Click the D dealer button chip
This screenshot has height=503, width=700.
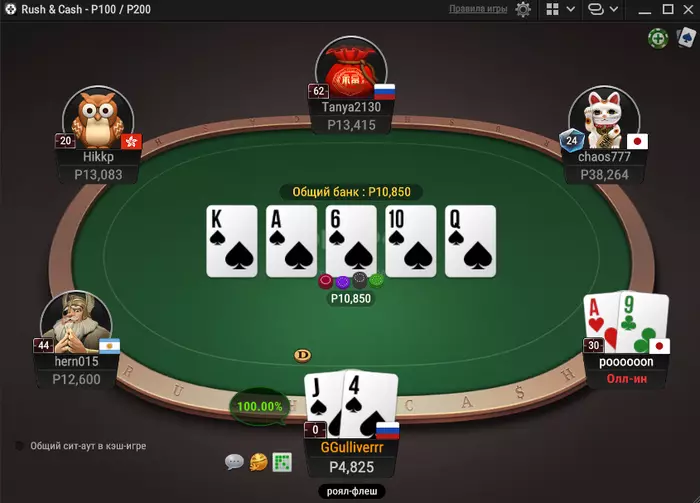(303, 355)
